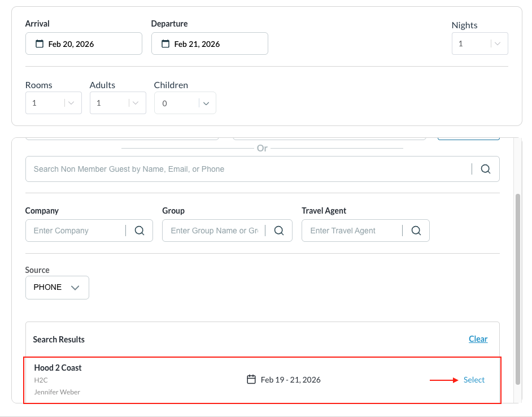532x417 pixels.
Task: Focus the Enter Group Name input field
Action: point(215,231)
